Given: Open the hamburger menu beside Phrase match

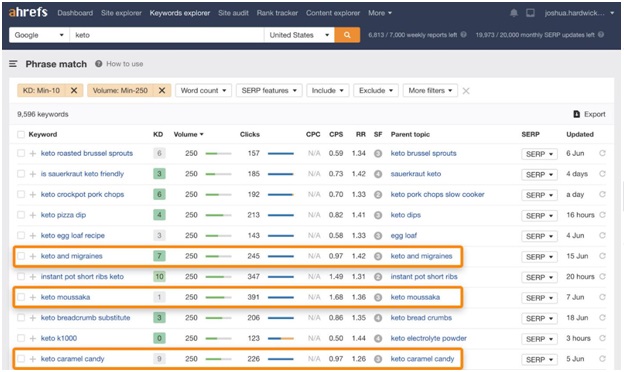Looking at the screenshot, I should (13, 64).
